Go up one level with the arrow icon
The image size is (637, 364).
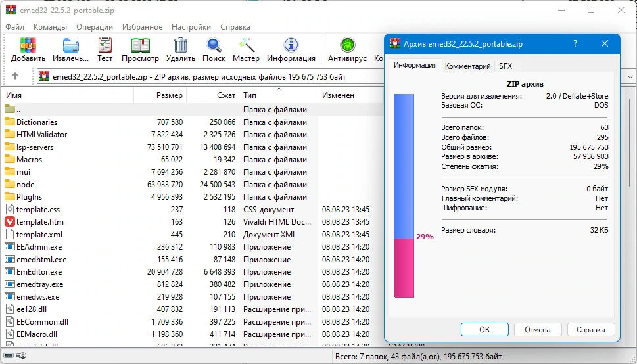[15, 76]
